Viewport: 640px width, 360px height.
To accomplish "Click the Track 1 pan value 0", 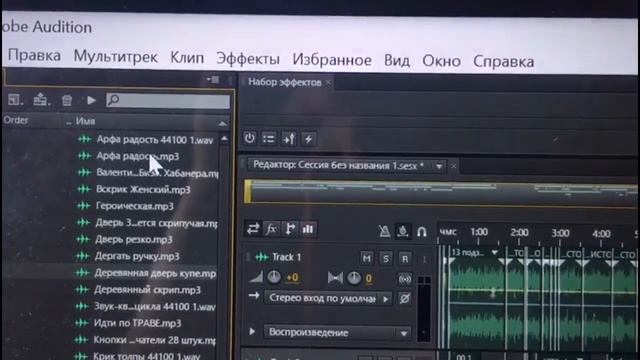I will 369,278.
